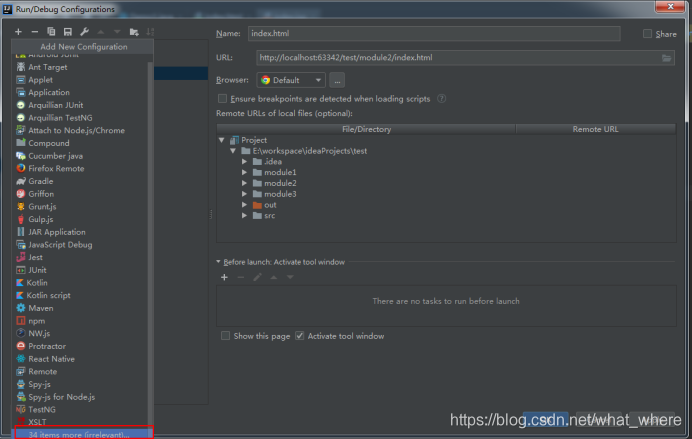This screenshot has width=692, height=439.
Task: Click the Before launch remove minus icon
Action: (x=241, y=277)
